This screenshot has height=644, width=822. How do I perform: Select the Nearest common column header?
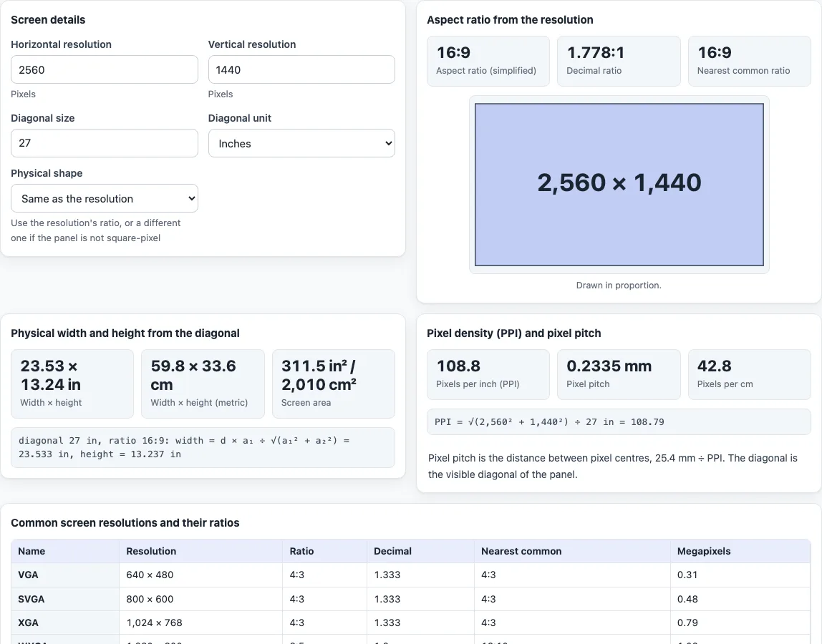coord(572,551)
